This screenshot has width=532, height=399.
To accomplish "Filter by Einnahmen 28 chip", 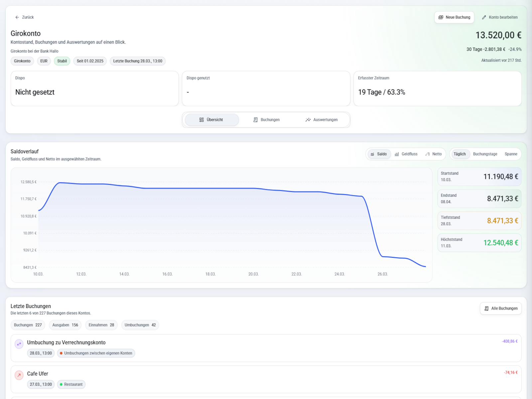I will click(x=101, y=325).
